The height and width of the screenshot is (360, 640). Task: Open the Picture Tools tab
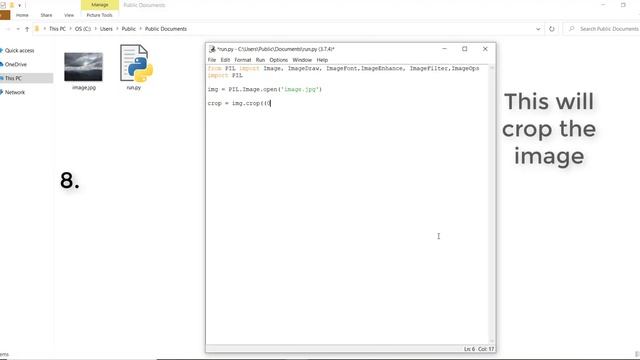(99, 15)
